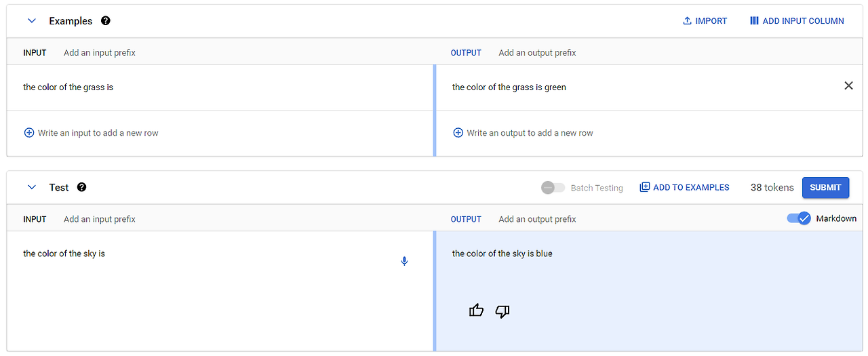Screen dimensions: 868x356
Task: Click ADD TO EXAMPLES
Action: [x=684, y=187]
